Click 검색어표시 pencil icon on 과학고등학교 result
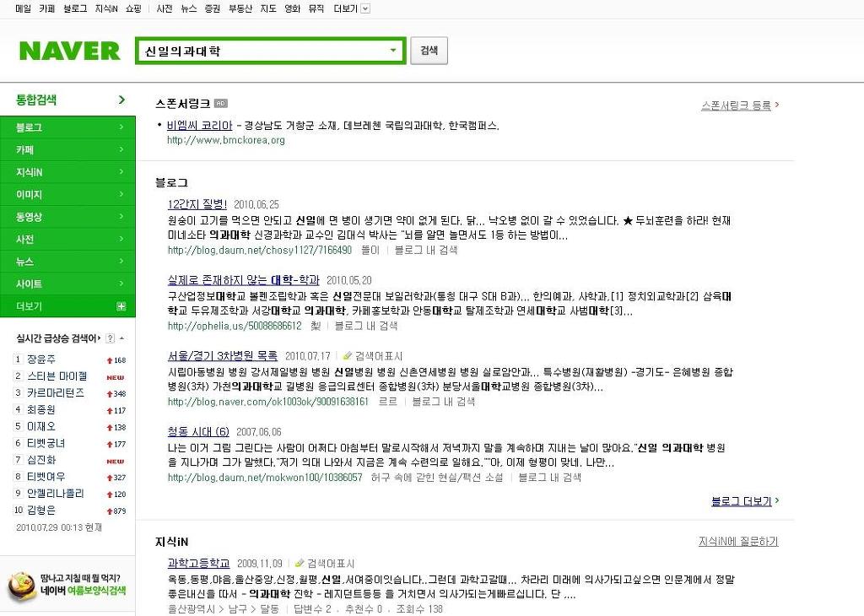 300,563
